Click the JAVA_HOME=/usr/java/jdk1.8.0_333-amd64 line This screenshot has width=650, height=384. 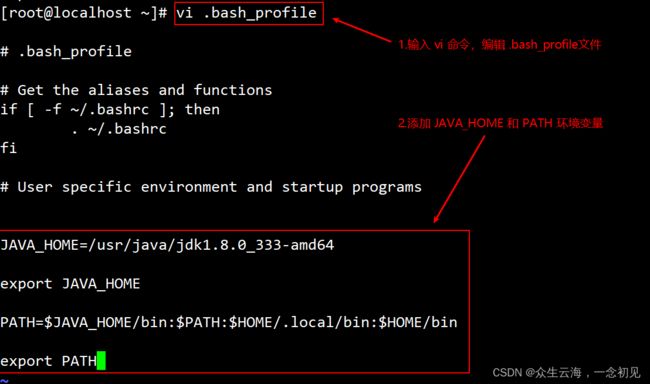(167, 245)
